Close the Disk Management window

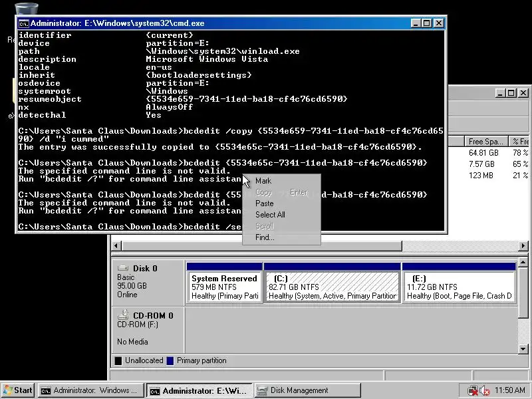pyautogui.click(x=523, y=92)
